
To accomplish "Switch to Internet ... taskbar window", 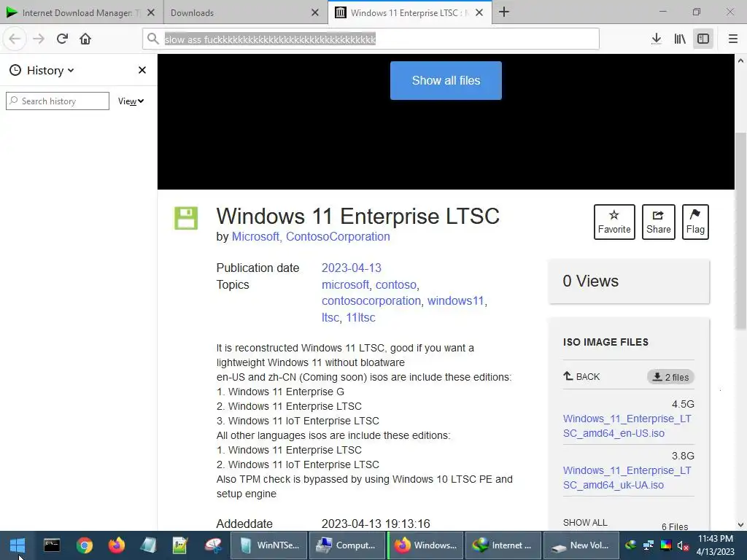I will point(503,545).
